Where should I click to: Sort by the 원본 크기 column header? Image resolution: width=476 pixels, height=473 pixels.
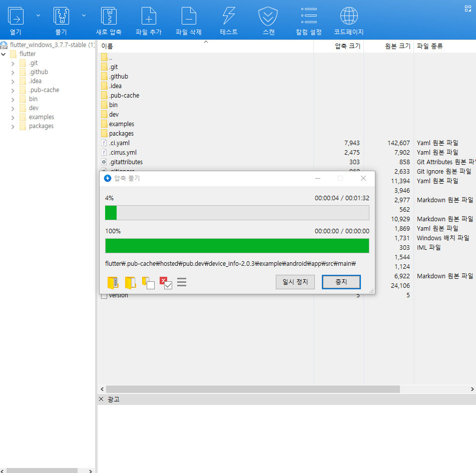[388, 46]
